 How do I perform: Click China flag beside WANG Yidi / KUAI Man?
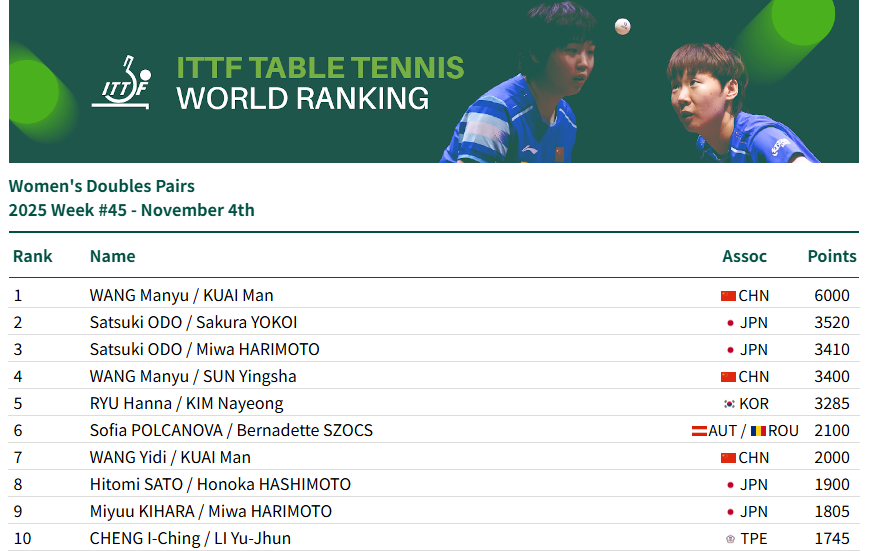point(728,458)
